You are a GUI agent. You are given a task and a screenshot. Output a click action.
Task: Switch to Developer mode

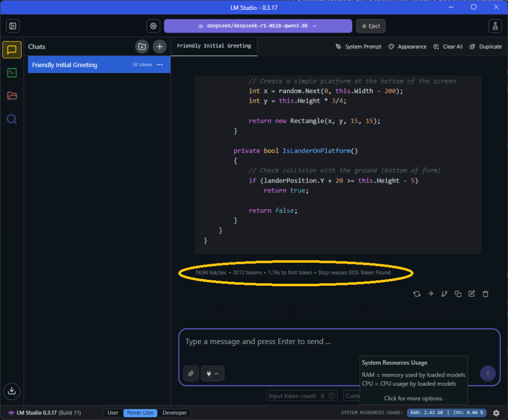(x=175, y=413)
